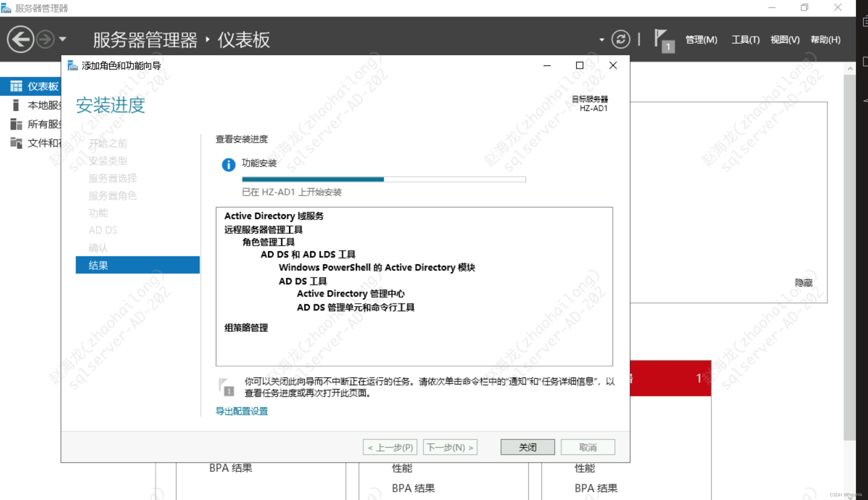This screenshot has width=868, height=500.
Task: Click the installation progress bar
Action: coord(384,179)
